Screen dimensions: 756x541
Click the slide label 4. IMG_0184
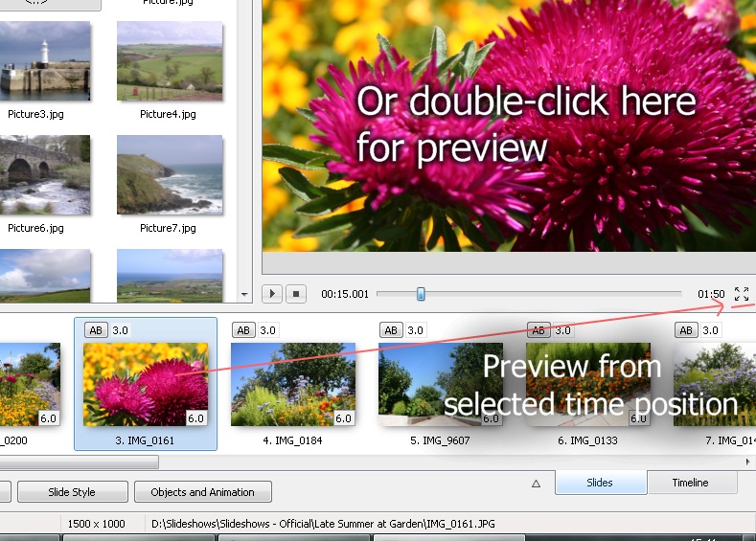click(292, 440)
